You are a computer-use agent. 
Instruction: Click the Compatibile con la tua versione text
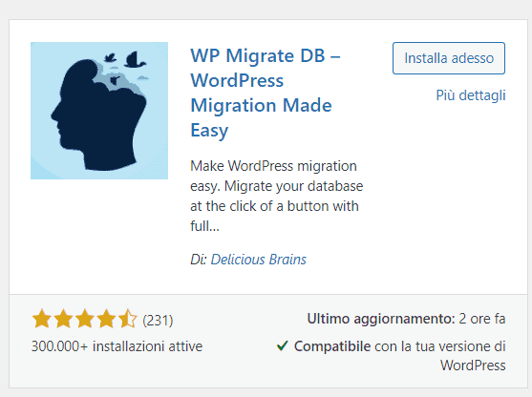399,356
